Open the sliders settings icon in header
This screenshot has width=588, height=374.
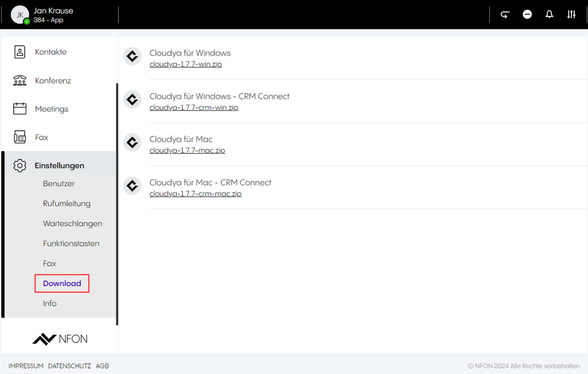(571, 14)
